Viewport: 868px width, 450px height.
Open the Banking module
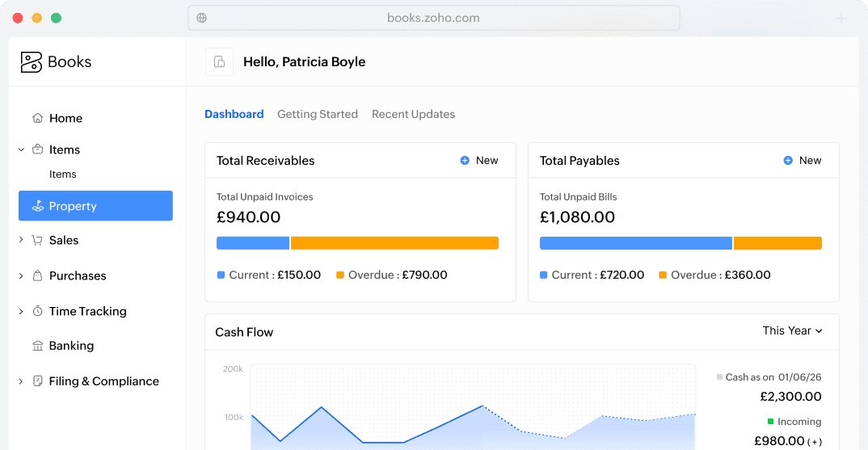click(x=71, y=346)
